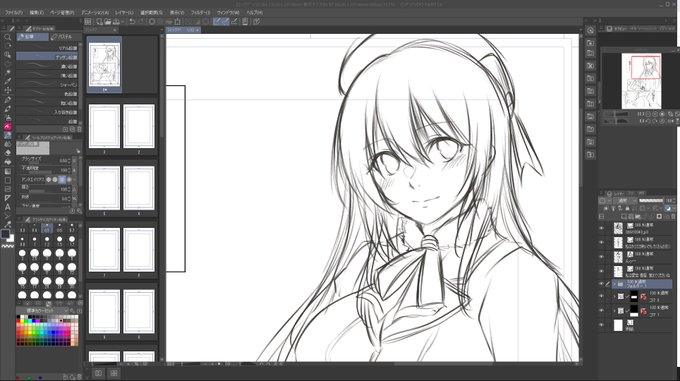Viewport: 680px width, 381px height.
Task: Click the layer opacity slider in the layer panel
Action: (x=651, y=201)
